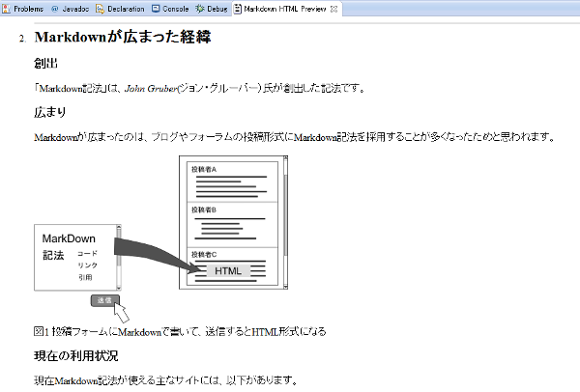Open the Problems tab
Image resolution: width=580 pixels, height=392 pixels.
[x=23, y=9]
